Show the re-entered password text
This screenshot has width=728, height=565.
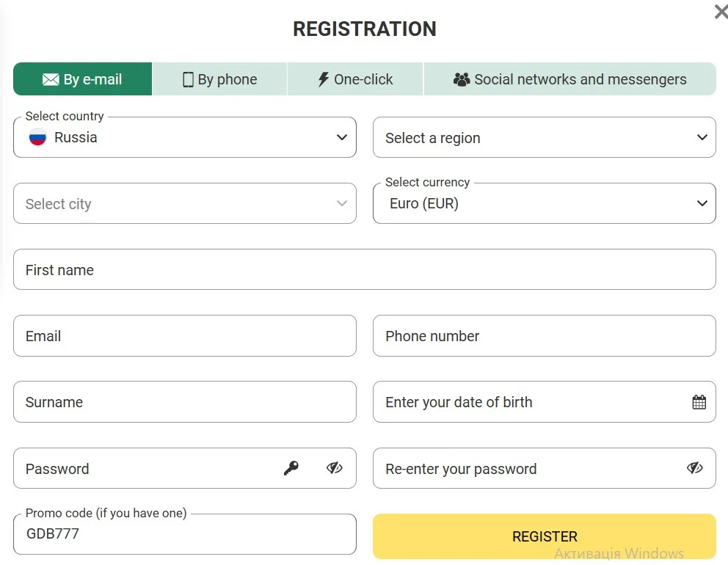pyautogui.click(x=694, y=468)
